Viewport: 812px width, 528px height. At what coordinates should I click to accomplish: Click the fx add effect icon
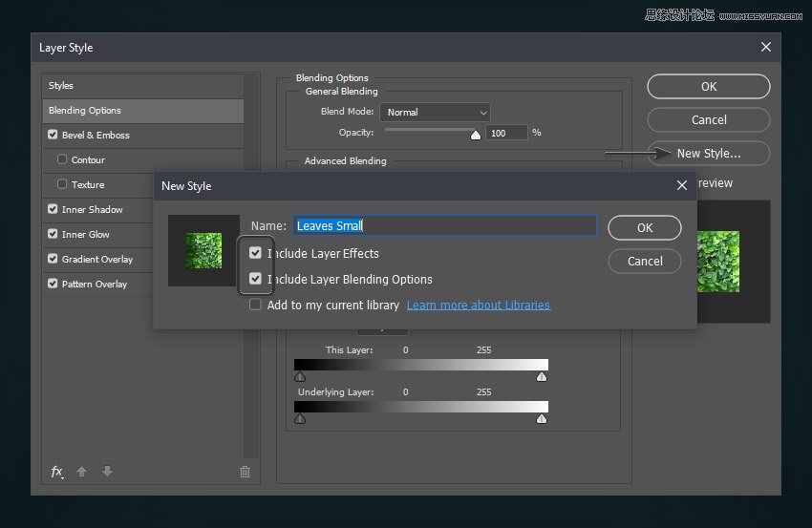pos(56,472)
